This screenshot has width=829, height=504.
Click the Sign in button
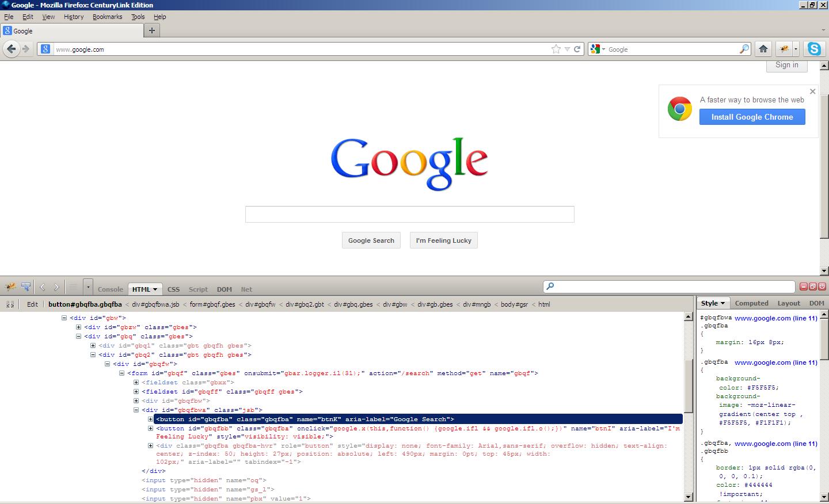click(786, 65)
